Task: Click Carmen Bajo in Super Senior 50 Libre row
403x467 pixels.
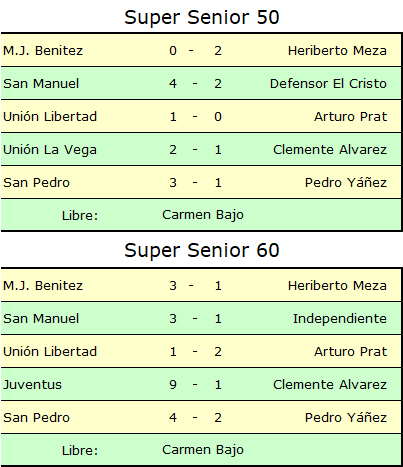Action: (x=203, y=215)
